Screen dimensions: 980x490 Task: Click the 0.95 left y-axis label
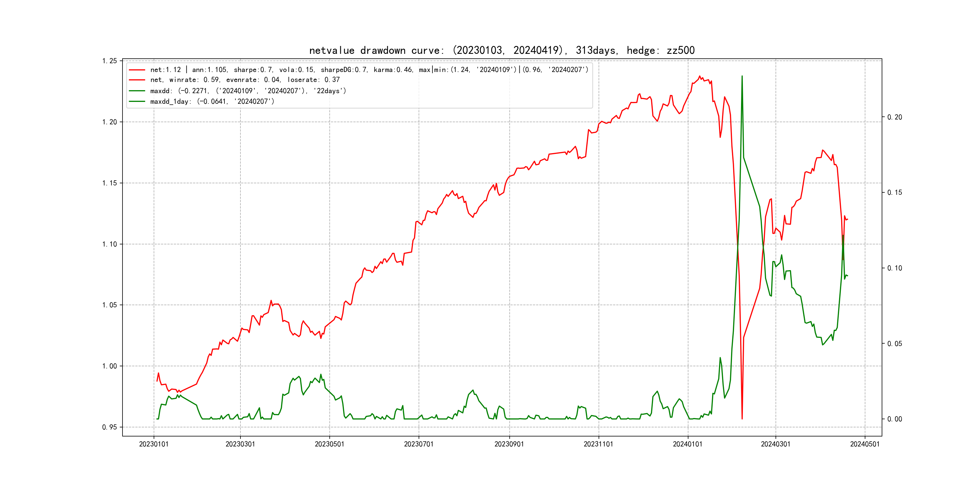tap(109, 427)
